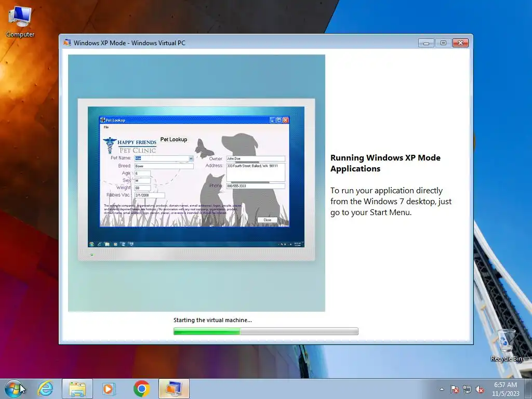Screen dimensions: 532x399
Task: Launch Internet Explorer from the taskbar
Action: 46,389
